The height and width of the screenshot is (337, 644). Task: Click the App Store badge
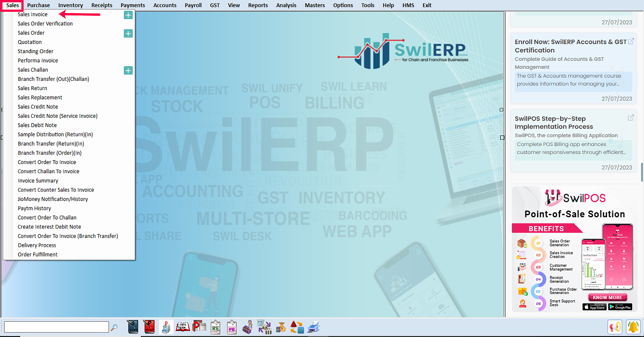594,307
